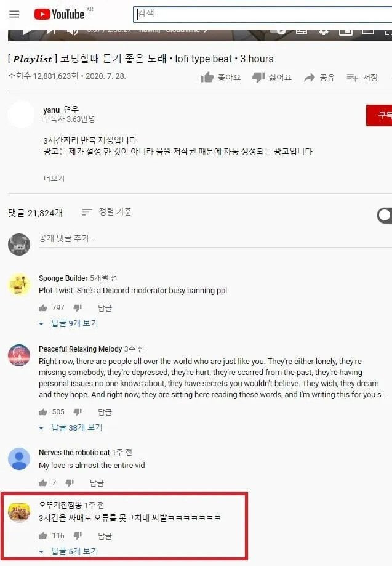The image size is (392, 566).
Task: Like the video with 좋아요 thumbs up
Action: point(221,77)
